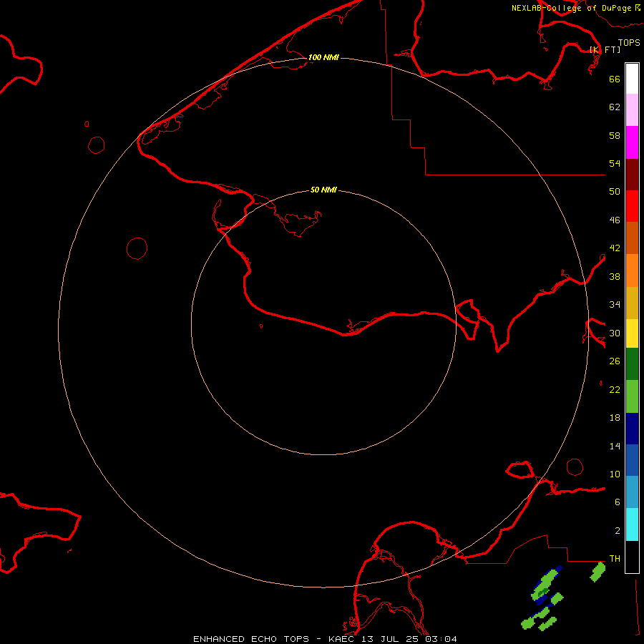This screenshot has height=644, width=644.
Task: Click the "TH" threshold label
Action: click(x=615, y=559)
